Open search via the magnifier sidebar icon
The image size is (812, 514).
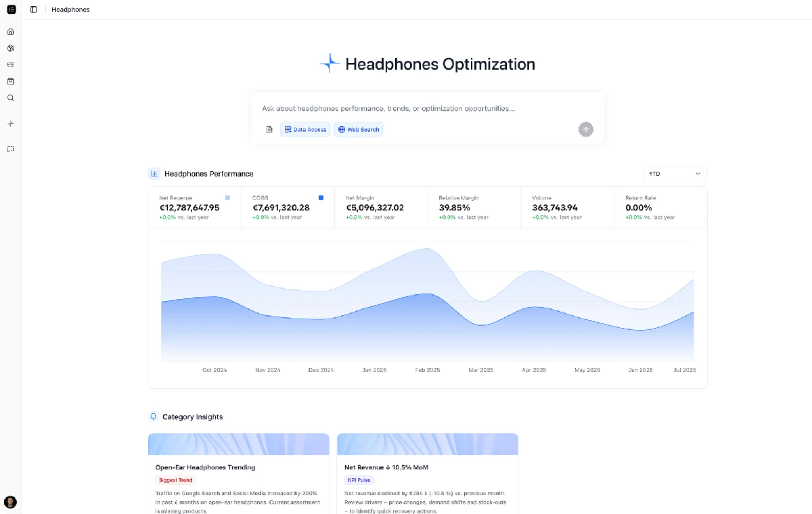pos(10,98)
